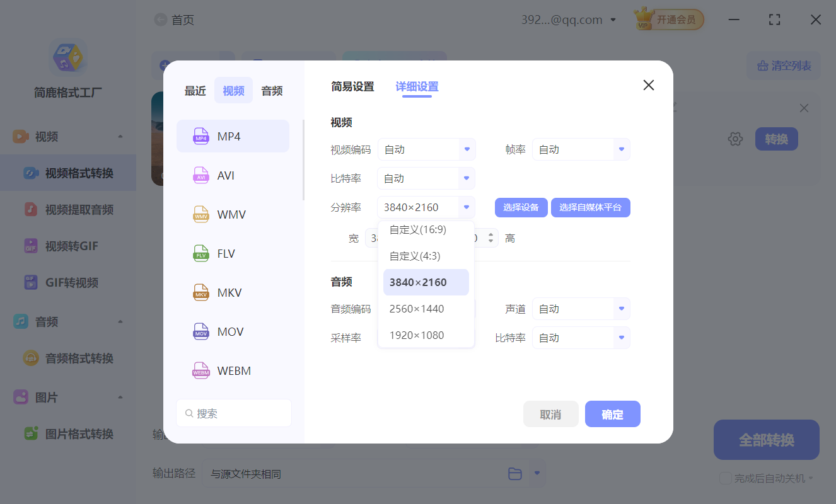Increase the 高 value with the stepper
Viewport: 836px width, 504px height.
tap(491, 234)
